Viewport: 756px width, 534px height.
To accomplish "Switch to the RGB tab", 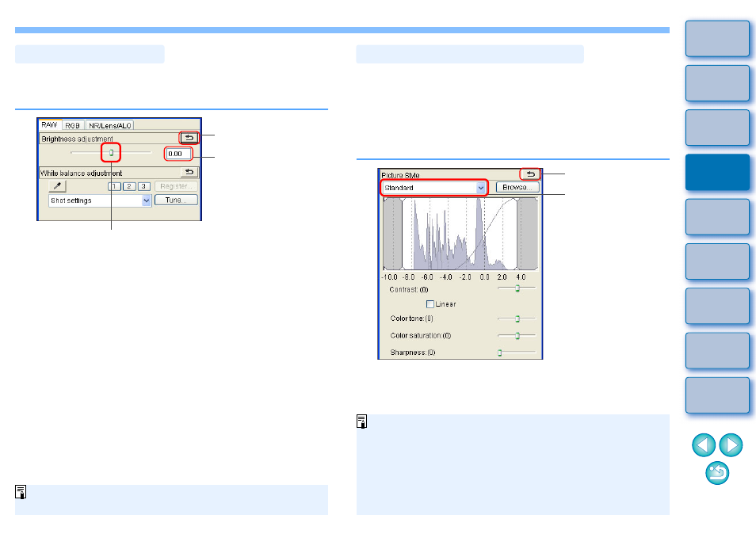I will click(x=72, y=125).
